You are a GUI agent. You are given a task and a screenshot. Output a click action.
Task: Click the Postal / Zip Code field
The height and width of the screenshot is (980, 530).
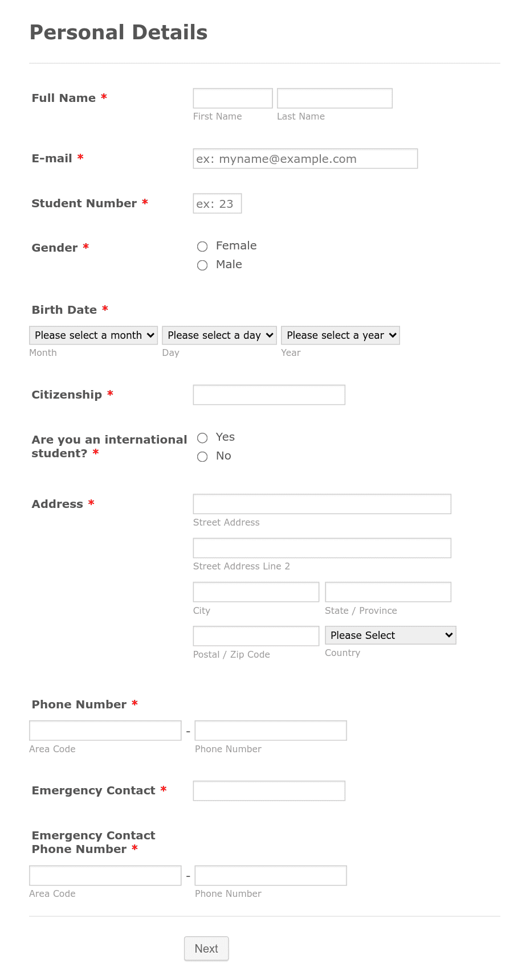(x=255, y=635)
